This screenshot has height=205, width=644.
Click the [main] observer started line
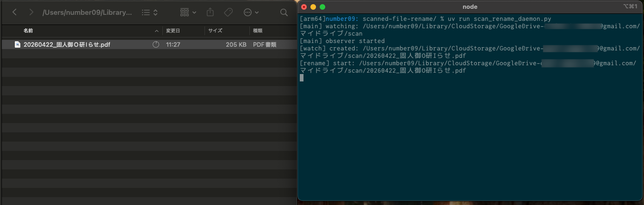click(x=342, y=41)
